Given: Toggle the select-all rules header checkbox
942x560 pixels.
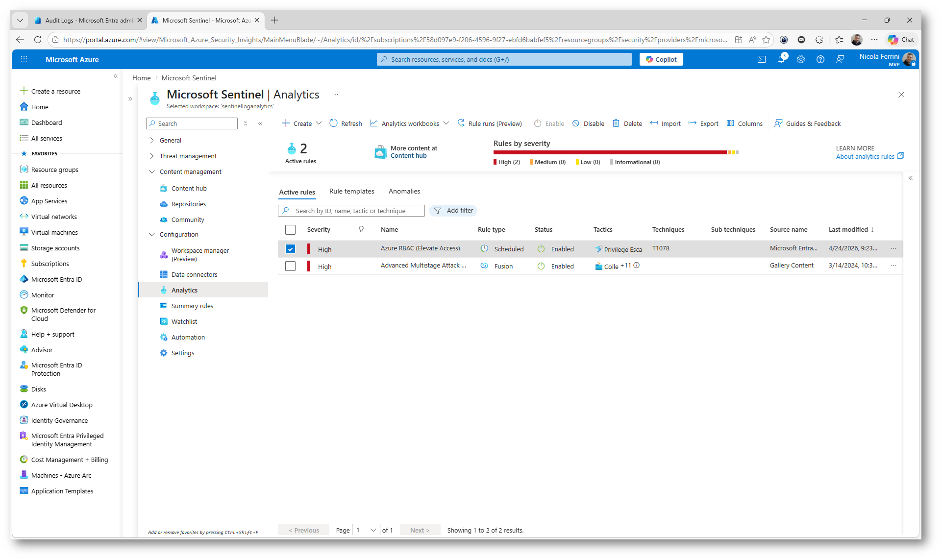Looking at the screenshot, I should coord(290,229).
